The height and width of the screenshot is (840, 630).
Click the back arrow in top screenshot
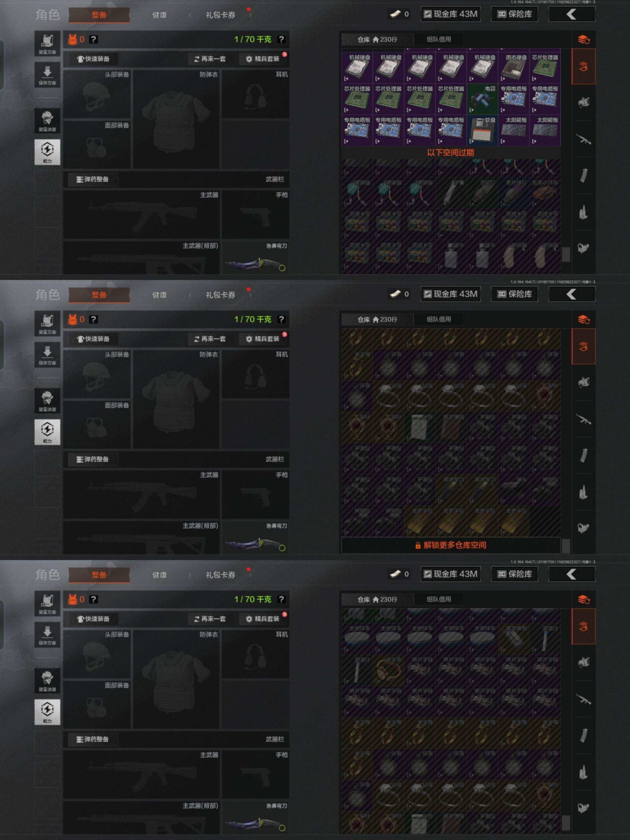pos(572,14)
